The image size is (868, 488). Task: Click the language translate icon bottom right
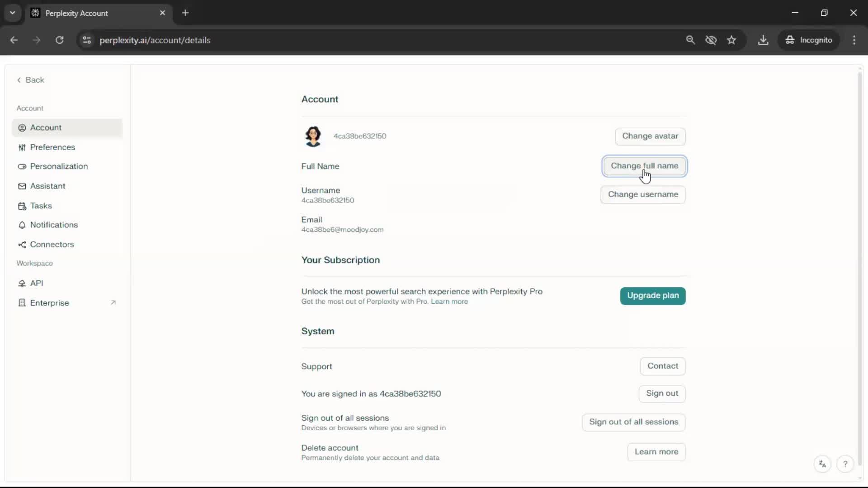(x=822, y=464)
